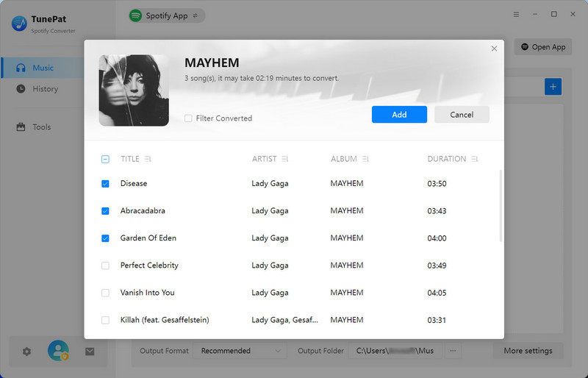Browse output folder with ellipsis button

pos(453,351)
